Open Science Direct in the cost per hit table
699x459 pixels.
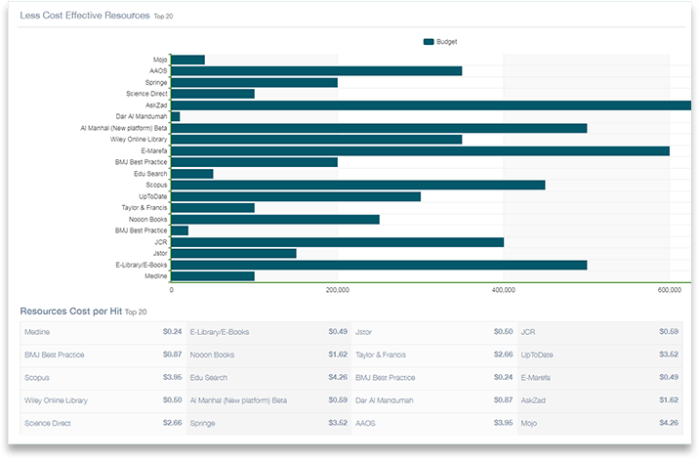[x=48, y=423]
